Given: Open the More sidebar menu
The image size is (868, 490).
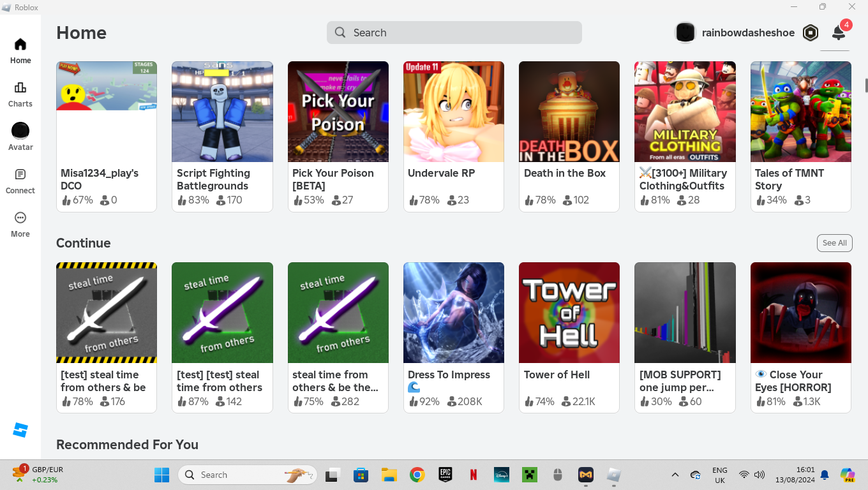Looking at the screenshot, I should pos(20,225).
